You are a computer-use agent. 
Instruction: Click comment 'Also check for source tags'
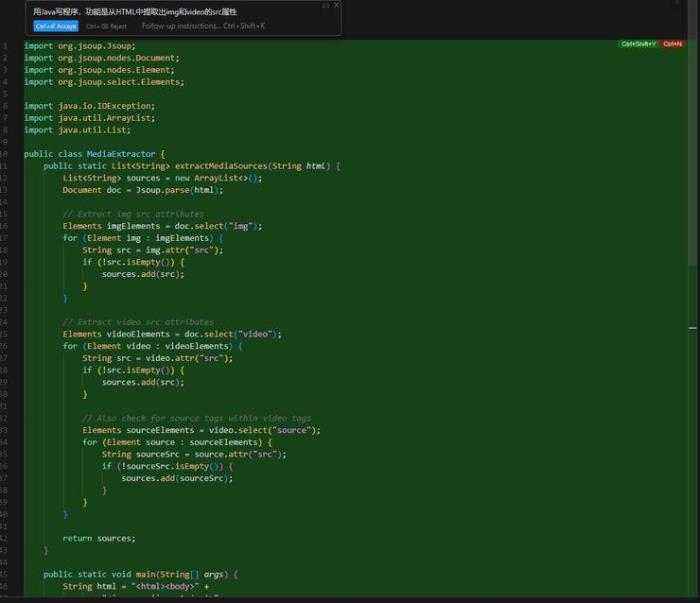(196, 419)
